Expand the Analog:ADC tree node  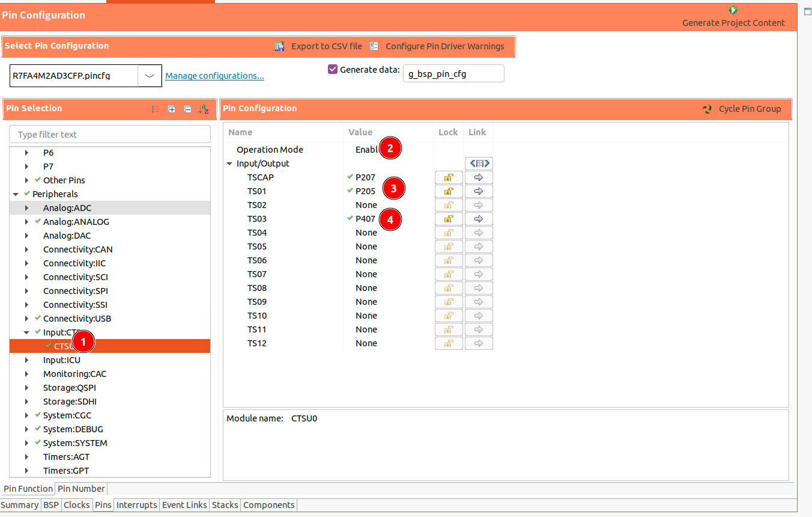tap(26, 208)
